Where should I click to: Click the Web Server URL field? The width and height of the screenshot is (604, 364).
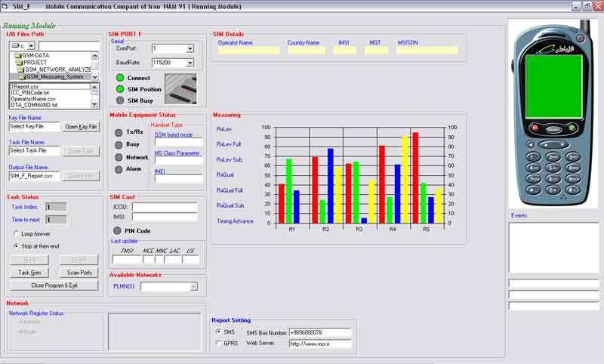320,344
